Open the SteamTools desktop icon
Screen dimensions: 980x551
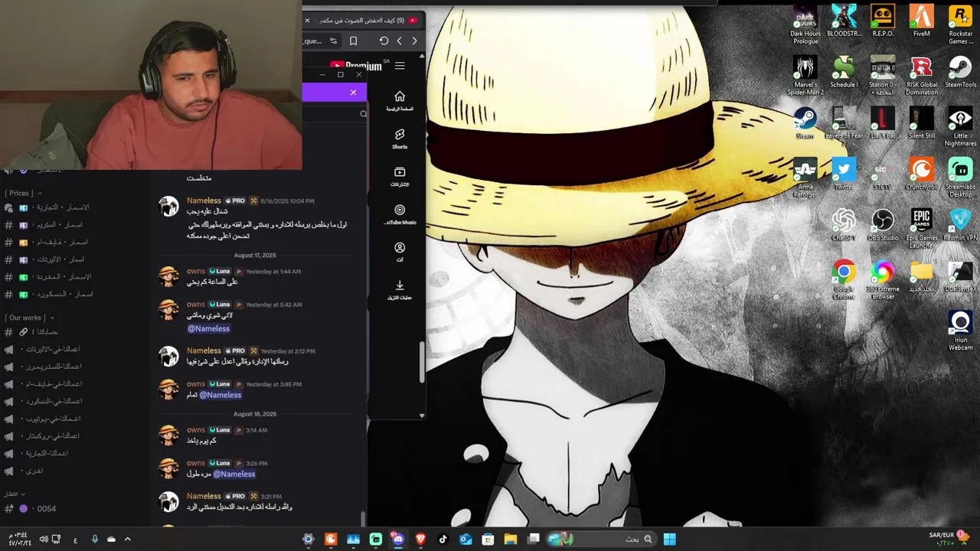coord(960,71)
